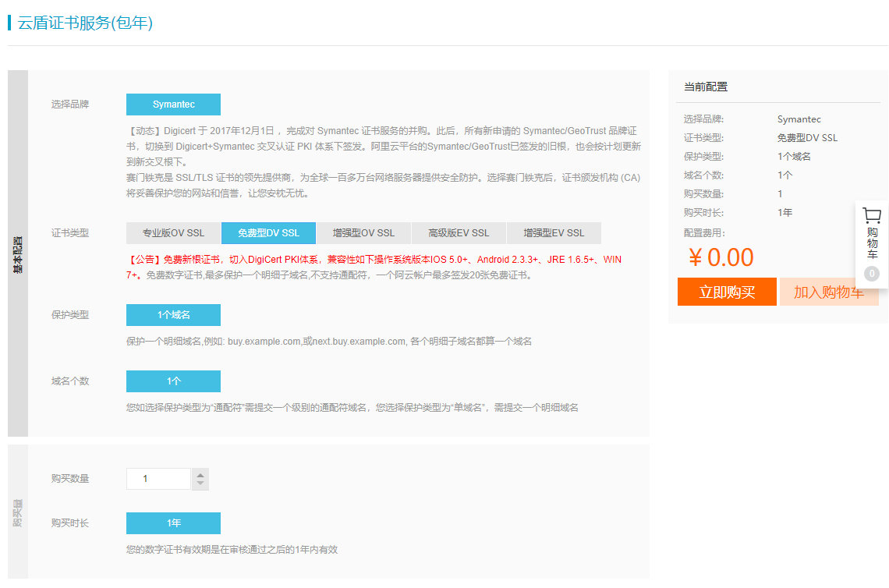Increase purchase quantity with up arrow
Screen dimensions: 889x588
200,475
